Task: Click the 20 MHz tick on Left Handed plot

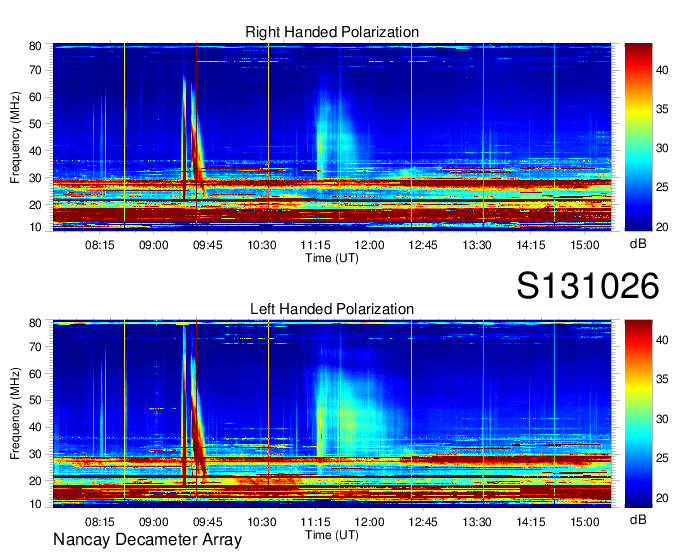Action: point(35,481)
